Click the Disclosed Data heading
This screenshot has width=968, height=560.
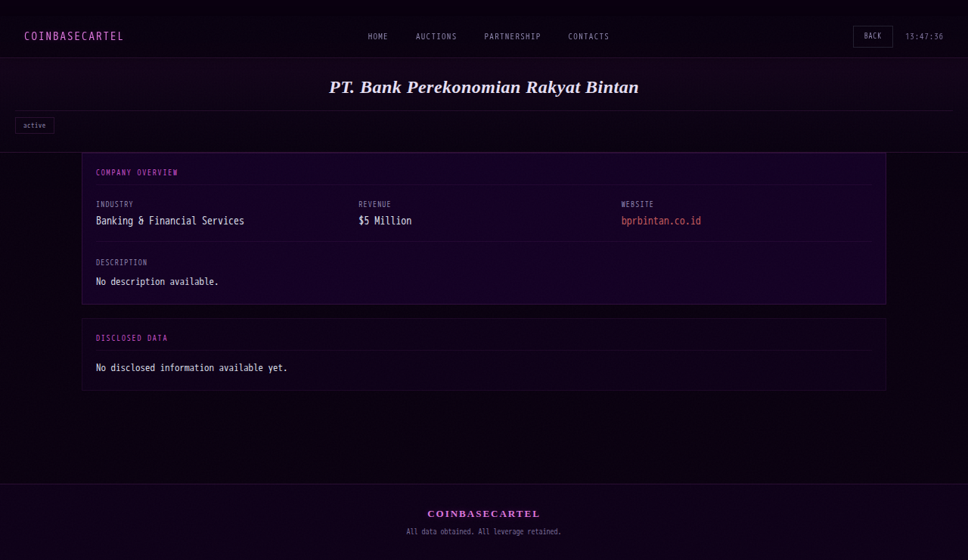point(132,338)
